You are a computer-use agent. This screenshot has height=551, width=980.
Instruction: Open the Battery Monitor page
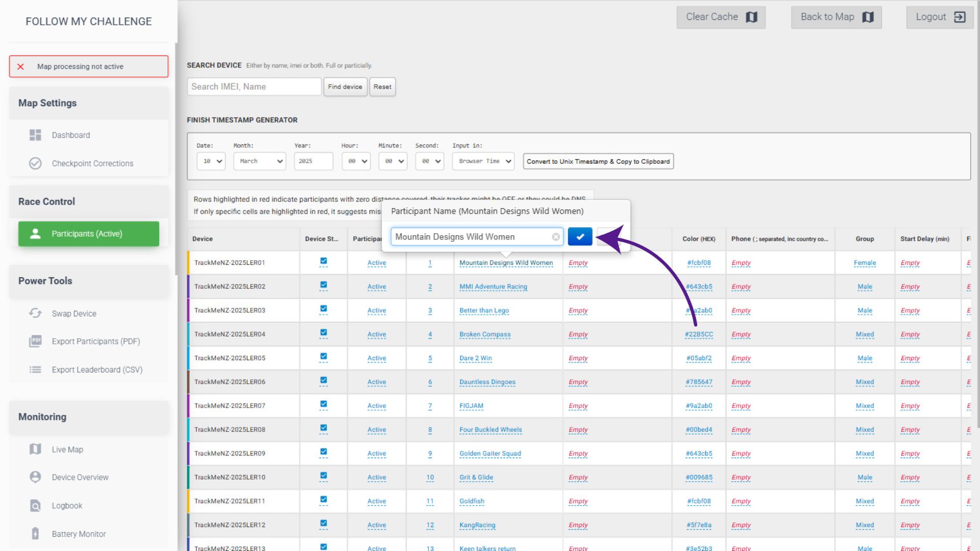(x=79, y=534)
